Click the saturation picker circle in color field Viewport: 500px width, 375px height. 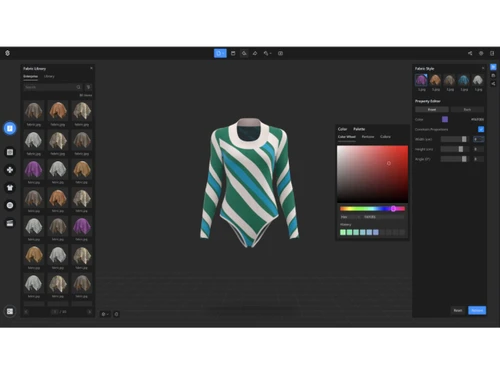(389, 163)
